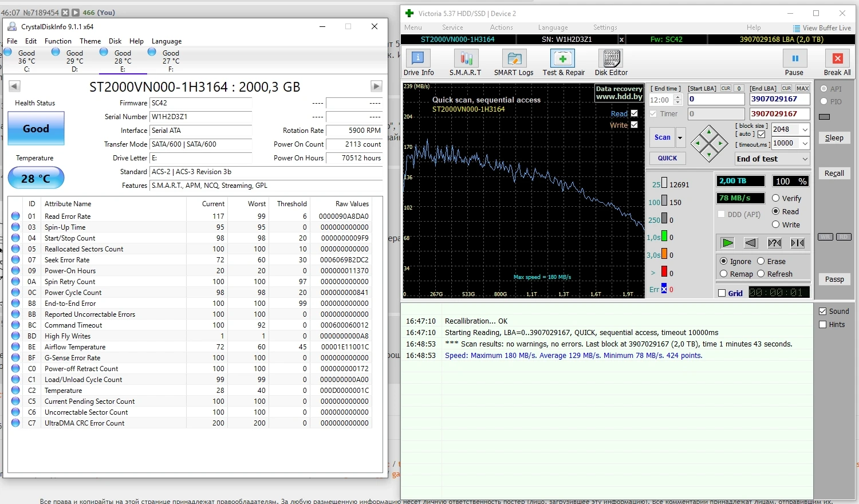Screen dimensions: 859x504
Task: Click the Recall button
Action: click(x=834, y=174)
